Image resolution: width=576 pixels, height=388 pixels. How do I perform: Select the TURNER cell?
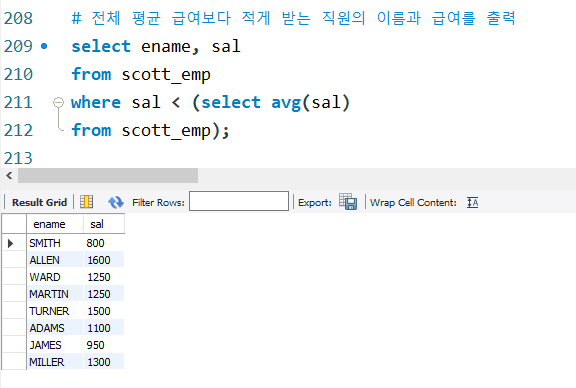(55, 311)
